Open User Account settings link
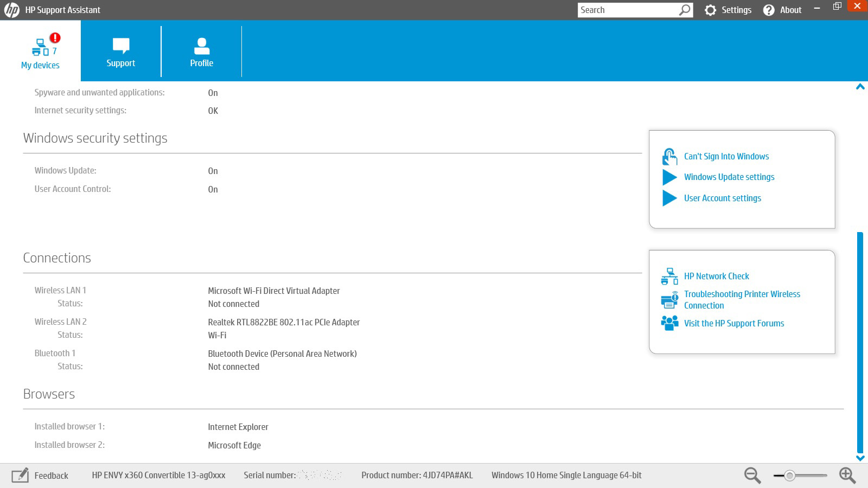 click(722, 198)
